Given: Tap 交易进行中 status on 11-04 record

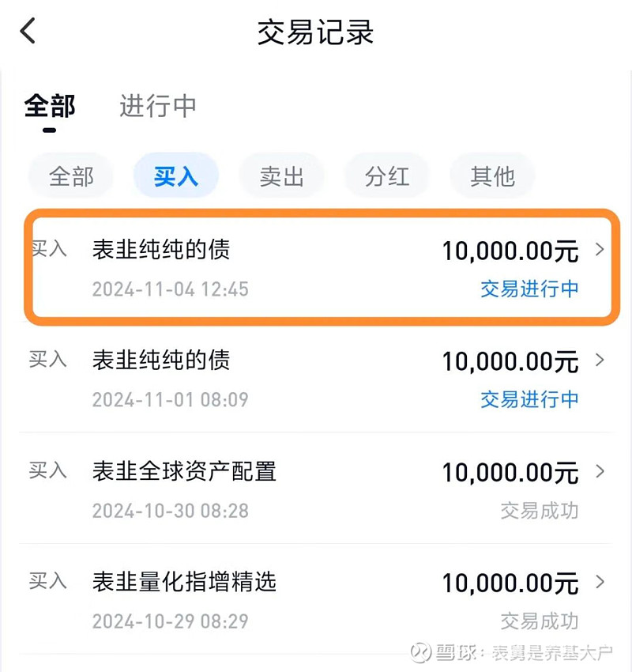Looking at the screenshot, I should tap(529, 289).
